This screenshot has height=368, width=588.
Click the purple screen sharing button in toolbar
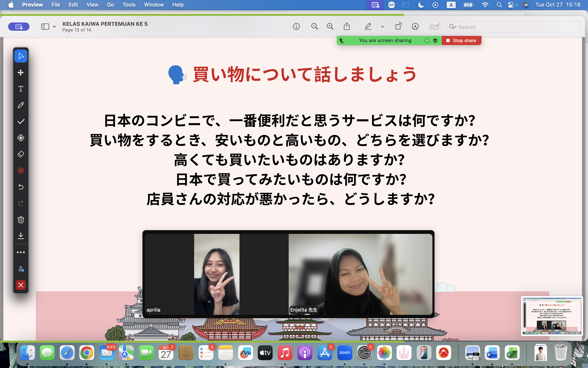[x=19, y=27]
